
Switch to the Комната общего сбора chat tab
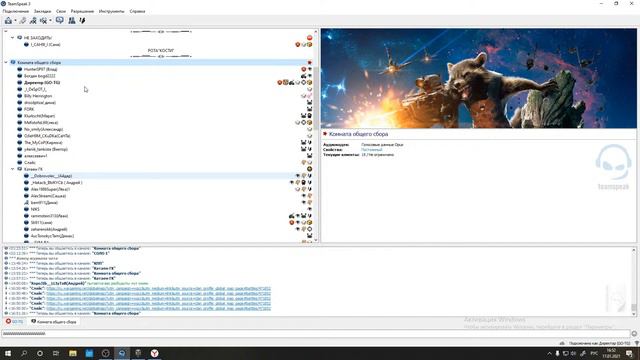click(x=53, y=322)
